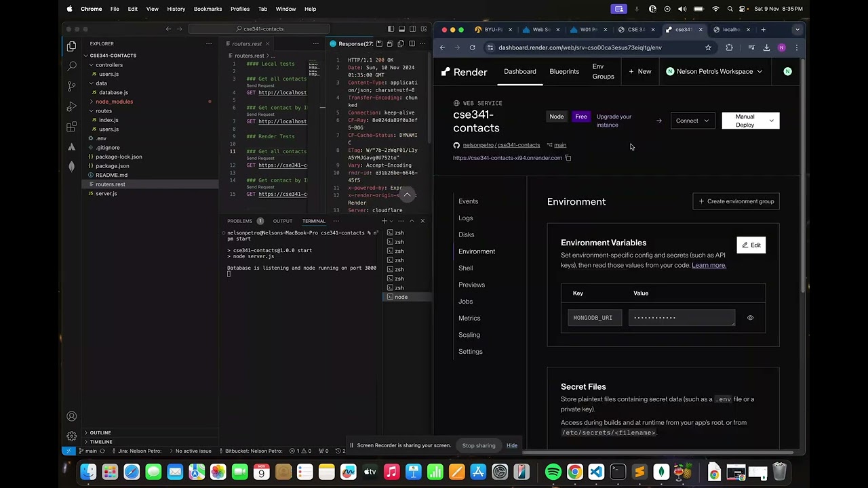The image size is (868, 488).
Task: Create a new terminal with plus icon
Action: 384,221
